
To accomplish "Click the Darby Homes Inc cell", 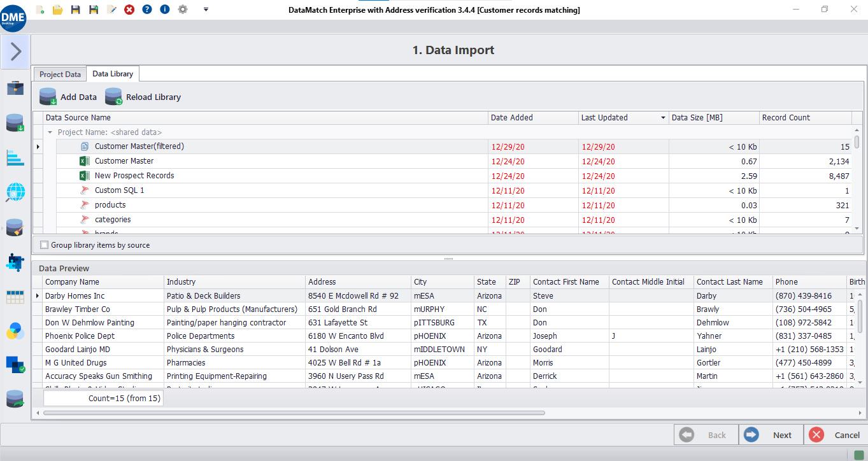I will coord(103,296).
